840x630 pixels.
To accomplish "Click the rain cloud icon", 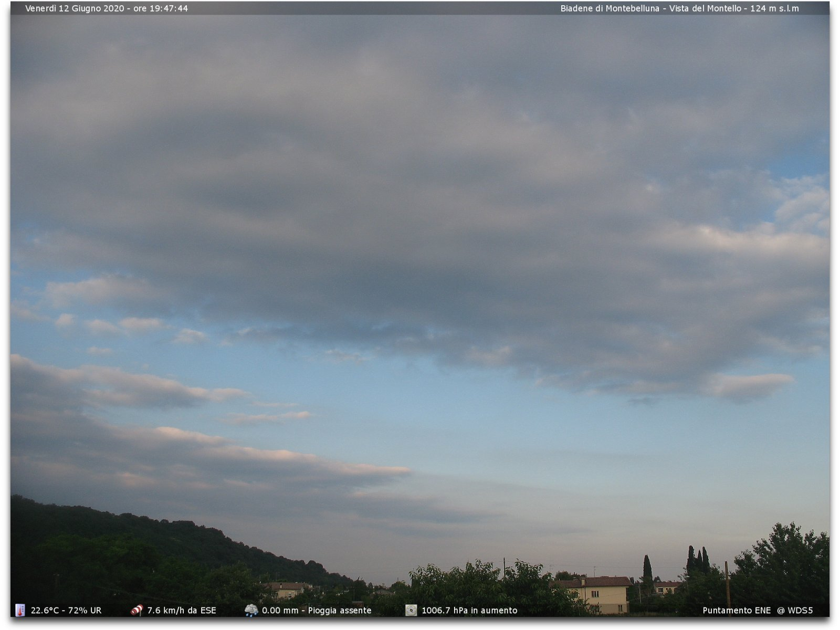I will point(251,610).
